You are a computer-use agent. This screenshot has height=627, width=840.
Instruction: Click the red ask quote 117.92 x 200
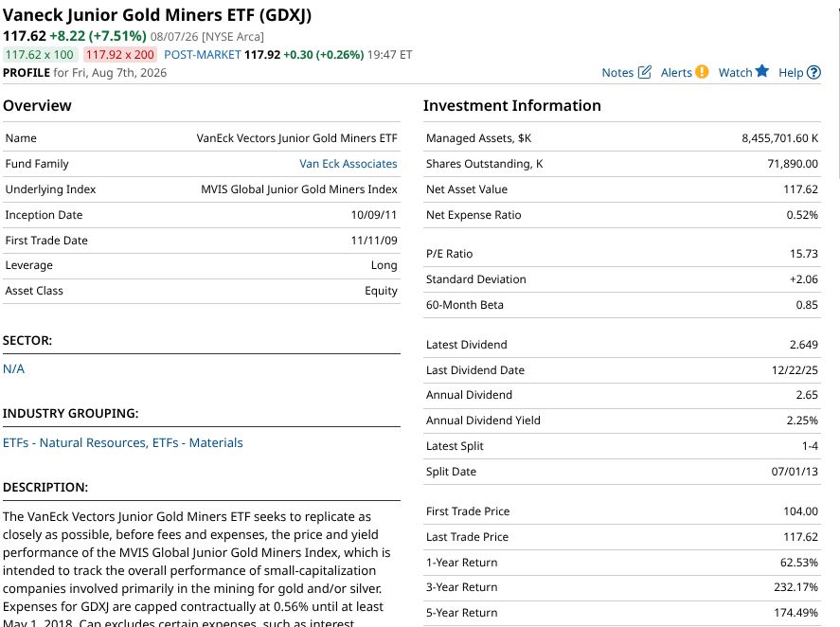click(120, 55)
